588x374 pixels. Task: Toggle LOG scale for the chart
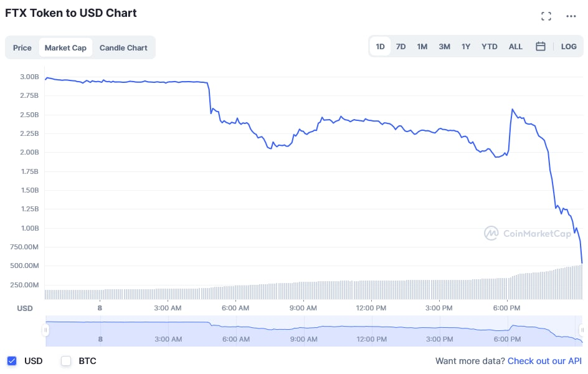click(x=569, y=46)
